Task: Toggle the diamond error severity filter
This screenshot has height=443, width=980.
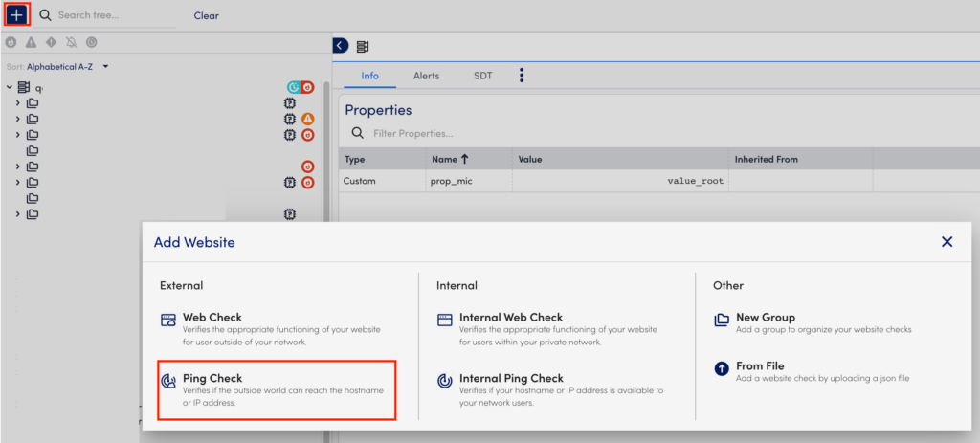Action: pyautogui.click(x=51, y=43)
